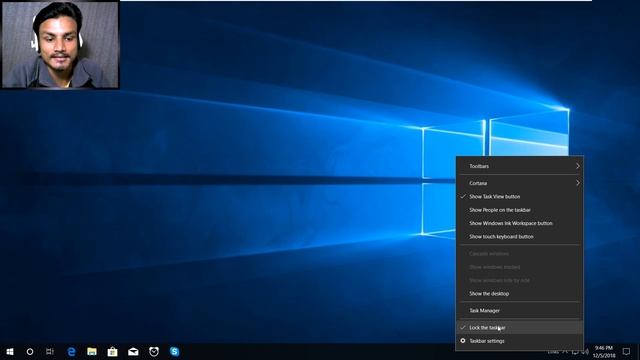
Task: Open the clock and date flyout
Action: 604,351
